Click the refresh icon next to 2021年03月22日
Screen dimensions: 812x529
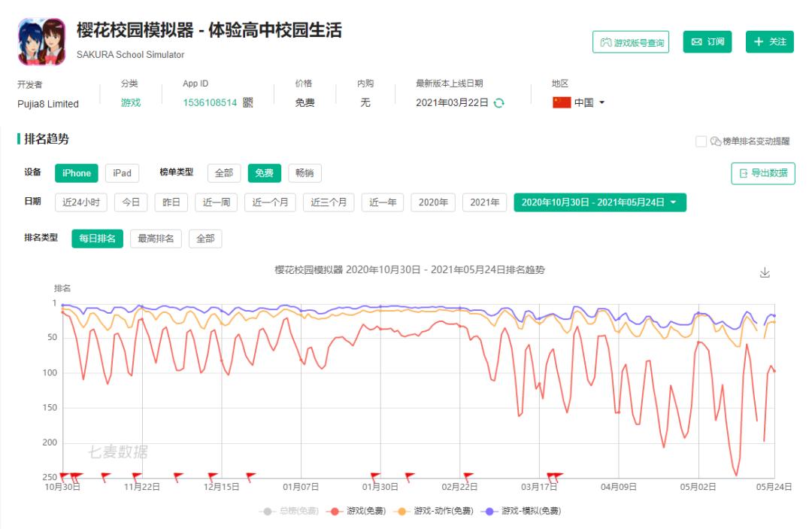click(498, 103)
